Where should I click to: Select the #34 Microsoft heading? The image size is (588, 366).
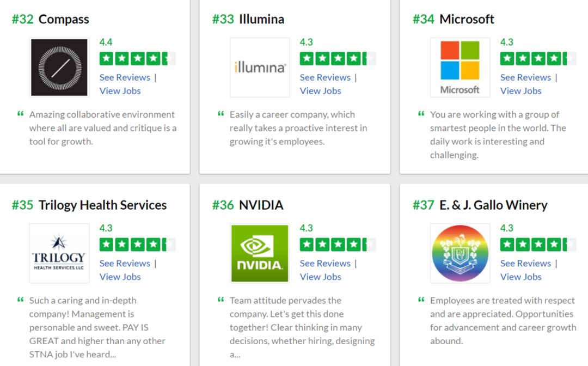coord(454,19)
